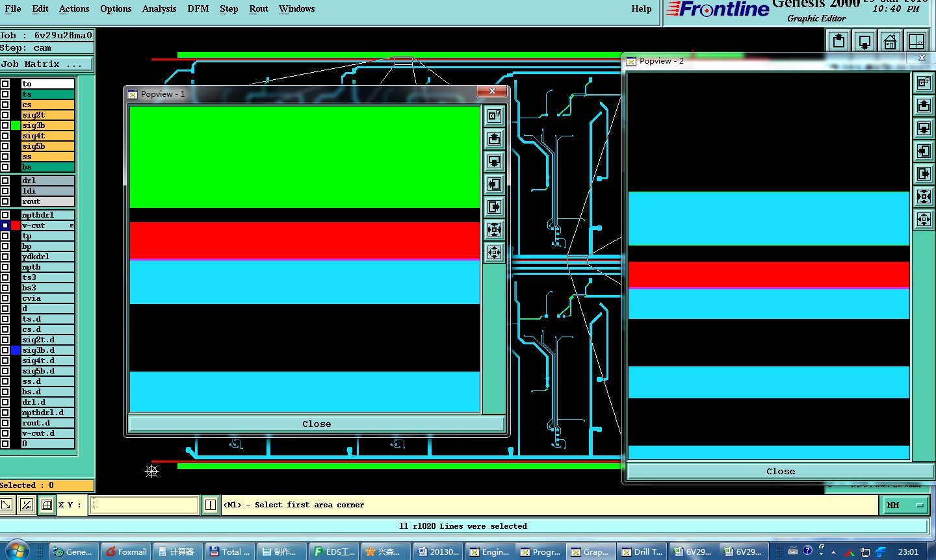Image resolution: width=936 pixels, height=560 pixels.
Task: Click the exclamation mark execute icon
Action: (211, 505)
